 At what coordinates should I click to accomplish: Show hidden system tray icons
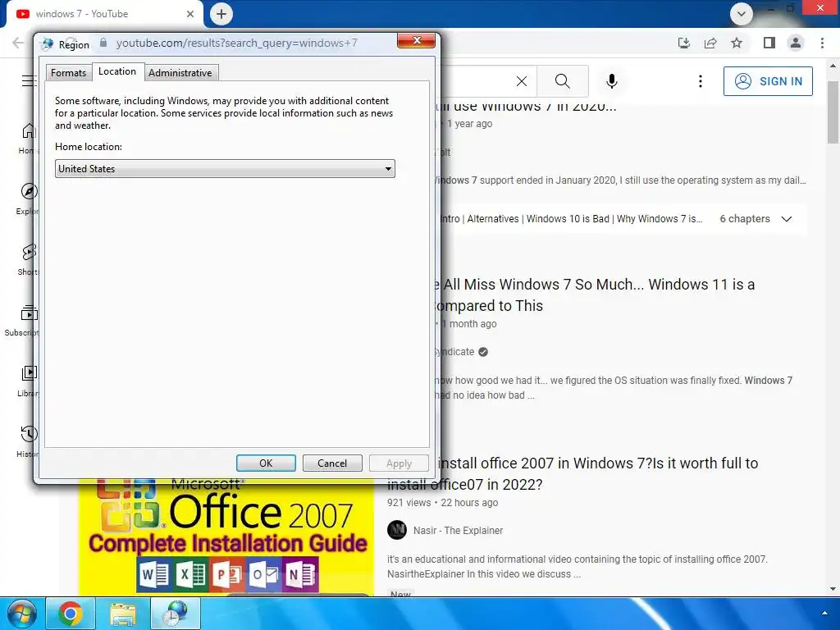pos(824,614)
